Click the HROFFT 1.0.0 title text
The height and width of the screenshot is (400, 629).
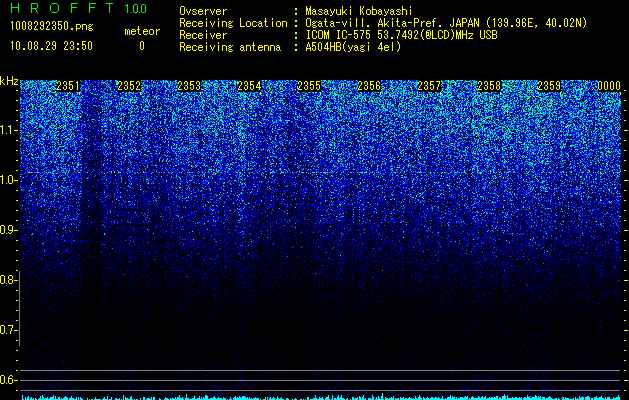pos(78,8)
